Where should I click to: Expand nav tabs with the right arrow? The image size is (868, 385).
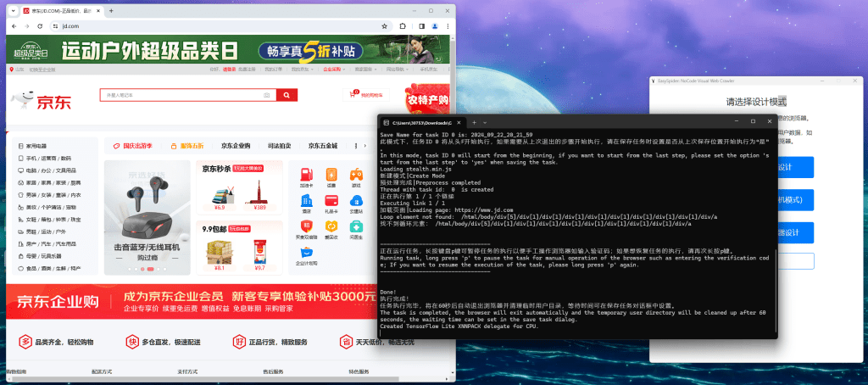tap(364, 146)
